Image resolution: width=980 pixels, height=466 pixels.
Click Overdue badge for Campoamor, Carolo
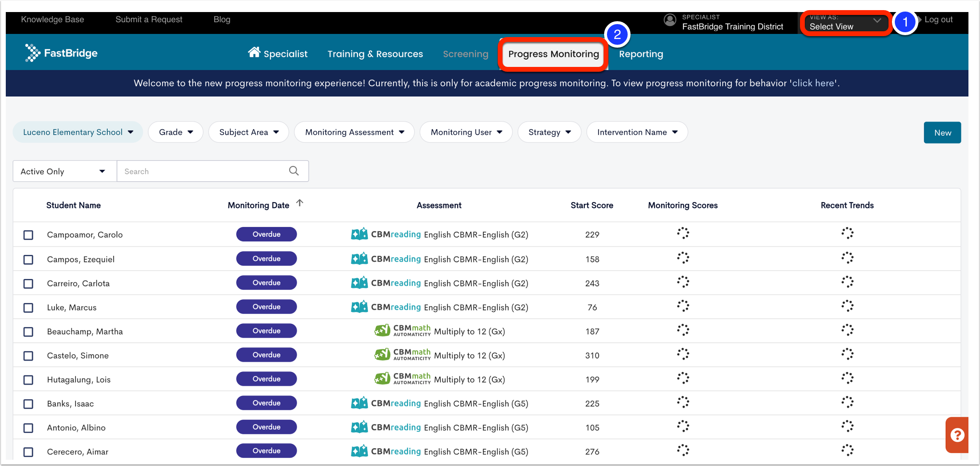pyautogui.click(x=266, y=234)
